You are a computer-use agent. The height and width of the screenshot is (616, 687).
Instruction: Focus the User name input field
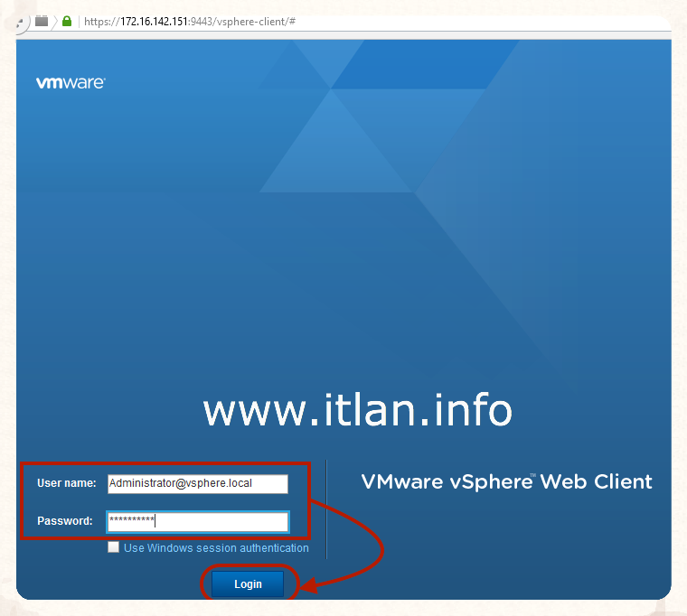pos(197,484)
